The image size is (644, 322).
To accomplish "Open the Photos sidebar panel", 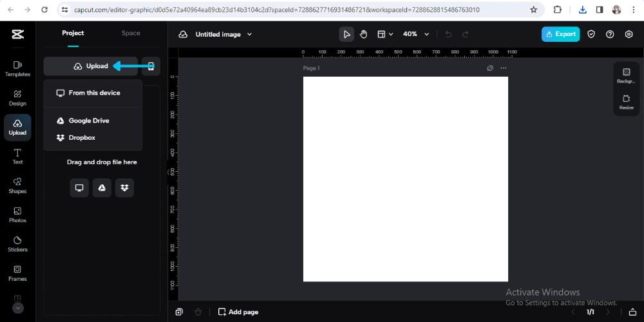I will pyautogui.click(x=17, y=215).
